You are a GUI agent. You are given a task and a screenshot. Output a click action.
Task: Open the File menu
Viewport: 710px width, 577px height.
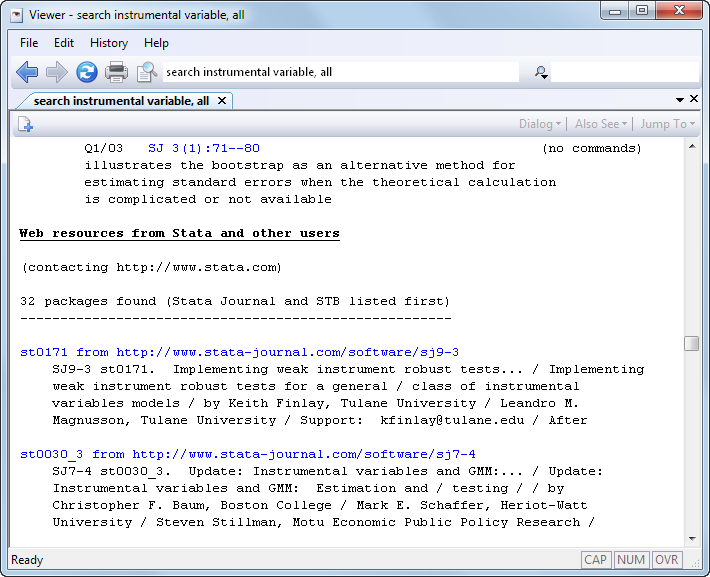29,43
